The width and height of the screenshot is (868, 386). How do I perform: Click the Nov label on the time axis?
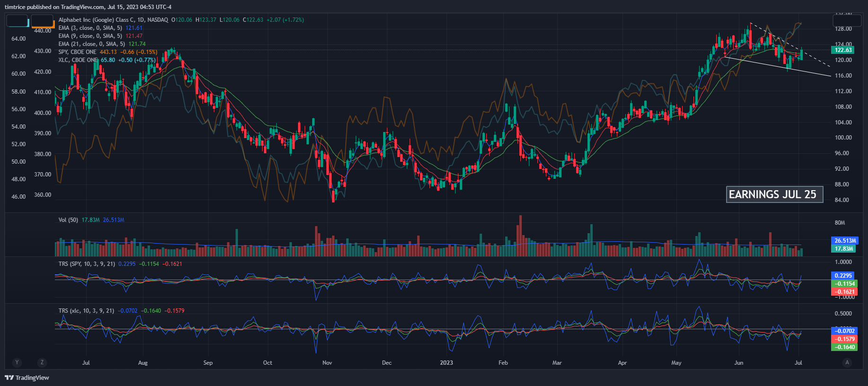pos(327,363)
